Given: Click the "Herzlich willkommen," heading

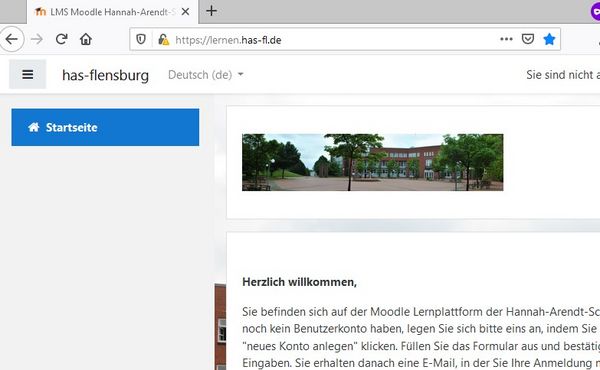Looking at the screenshot, I should (x=299, y=282).
